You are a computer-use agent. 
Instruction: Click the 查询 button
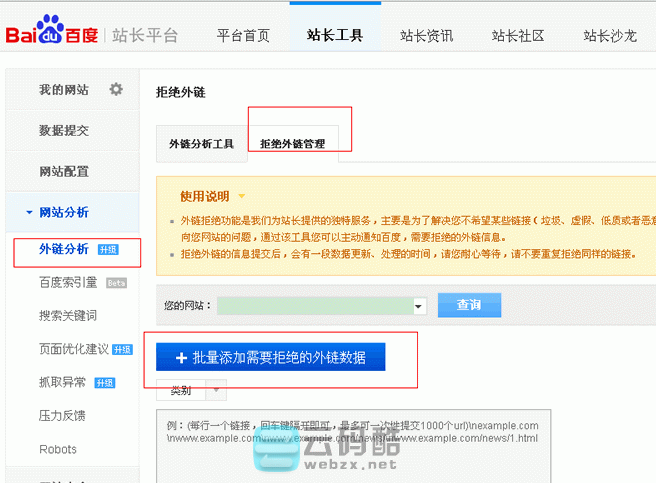(x=469, y=305)
